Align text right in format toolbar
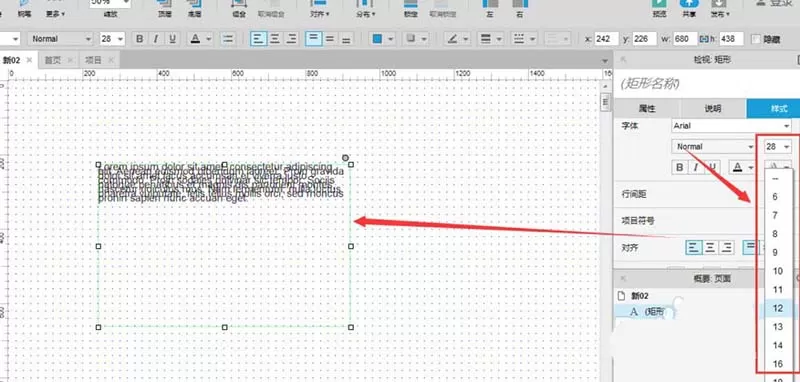800x382 pixels. click(x=291, y=39)
